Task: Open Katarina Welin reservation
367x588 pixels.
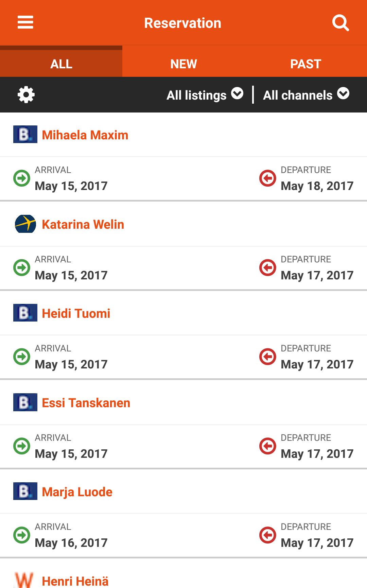Action: coord(83,224)
